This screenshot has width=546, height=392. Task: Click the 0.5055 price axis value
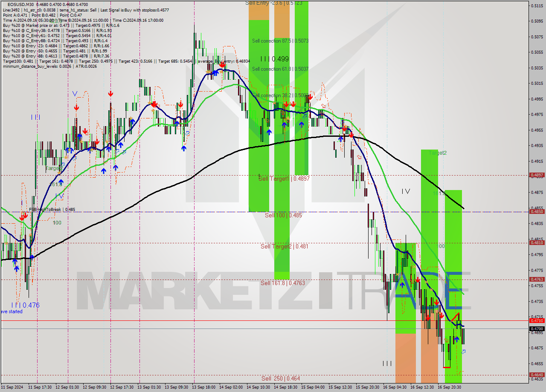[537, 52]
